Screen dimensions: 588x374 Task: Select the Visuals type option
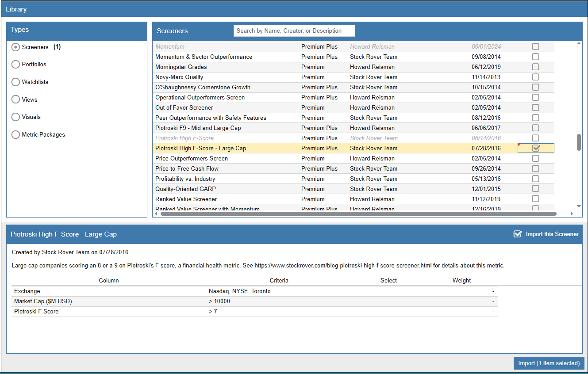coord(16,117)
